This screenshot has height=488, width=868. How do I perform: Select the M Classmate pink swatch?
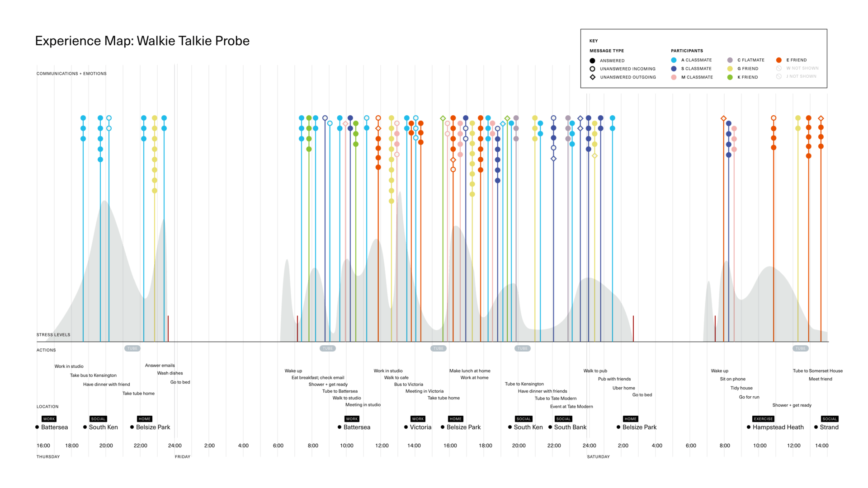point(674,77)
